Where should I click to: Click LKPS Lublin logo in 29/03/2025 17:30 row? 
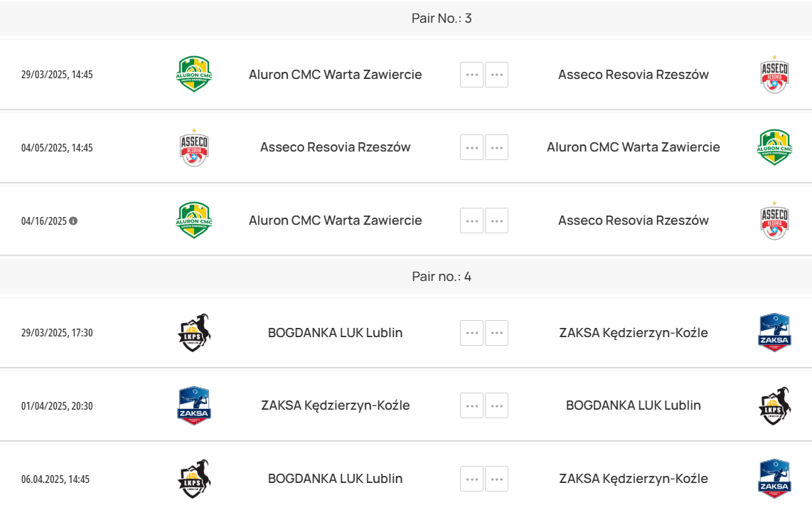tap(194, 333)
